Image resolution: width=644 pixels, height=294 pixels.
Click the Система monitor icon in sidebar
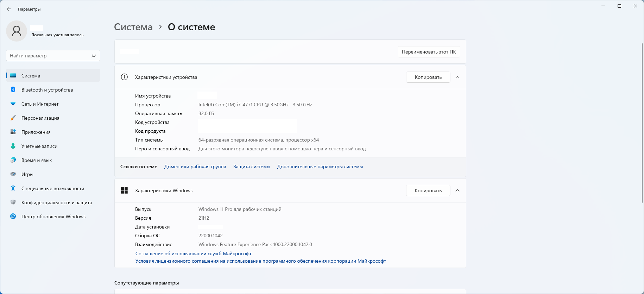(x=13, y=76)
